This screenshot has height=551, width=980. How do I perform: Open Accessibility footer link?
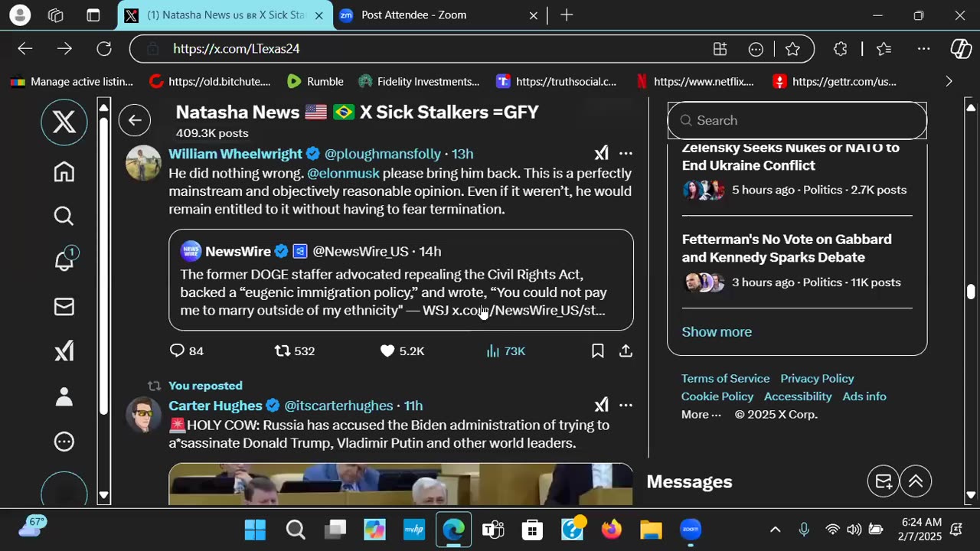pyautogui.click(x=798, y=396)
